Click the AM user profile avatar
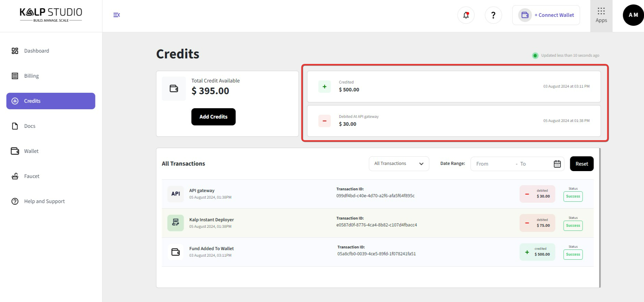Screen dimensions: 644x302 633,15
